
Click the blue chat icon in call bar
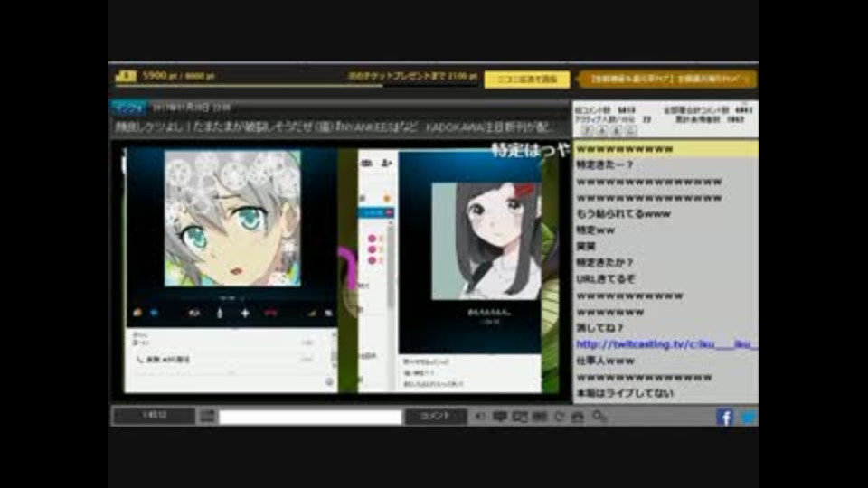point(154,313)
